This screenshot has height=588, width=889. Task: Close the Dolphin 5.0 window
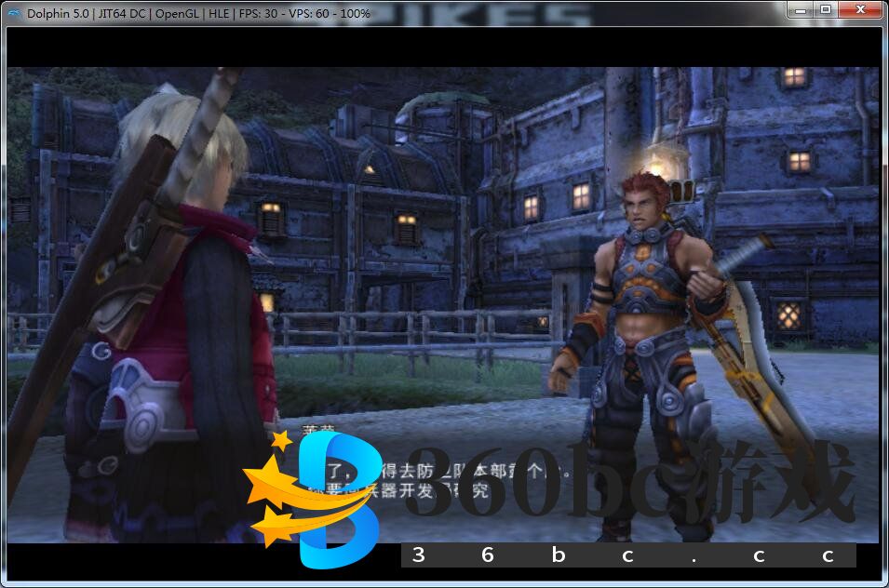[859, 9]
